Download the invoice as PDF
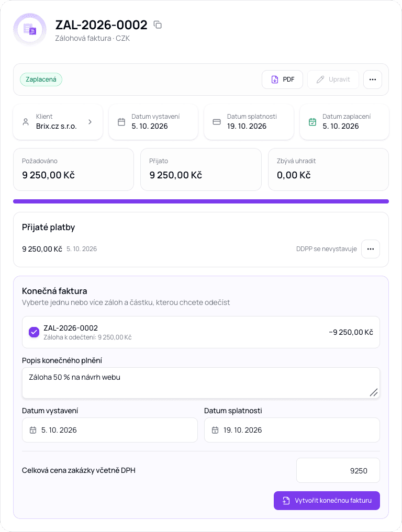The image size is (402, 532). pyautogui.click(x=282, y=80)
